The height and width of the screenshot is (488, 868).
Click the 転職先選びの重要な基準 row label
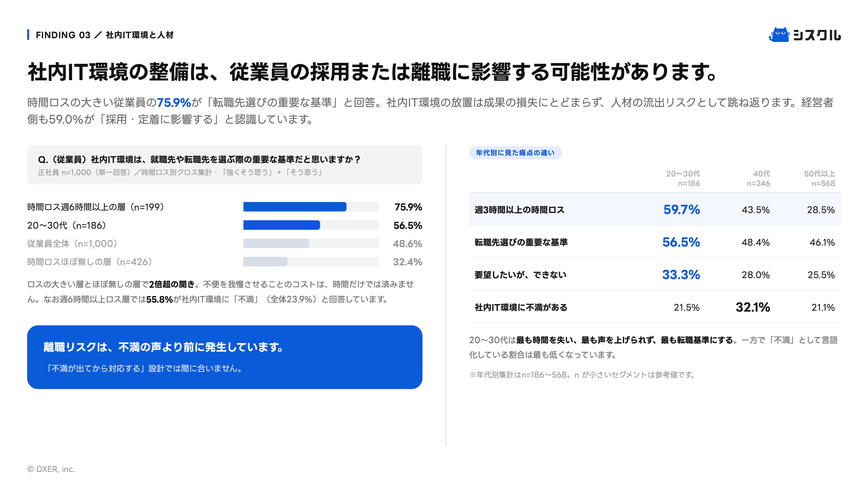pos(521,242)
